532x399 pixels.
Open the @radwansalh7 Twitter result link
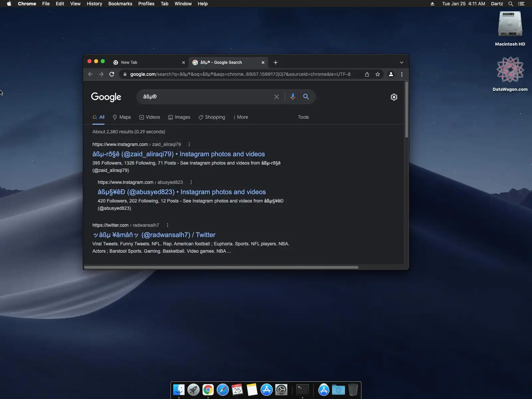coord(154,235)
